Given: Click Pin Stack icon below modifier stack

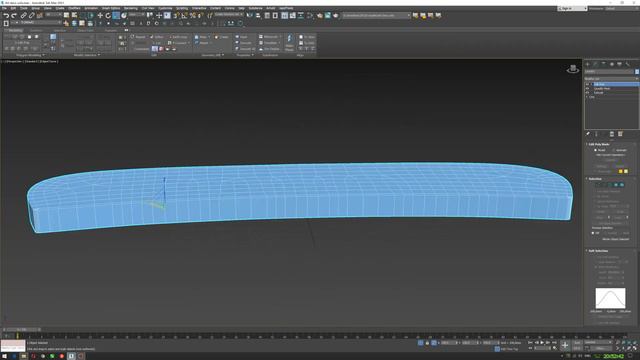Looking at the screenshot, I should 588,134.
